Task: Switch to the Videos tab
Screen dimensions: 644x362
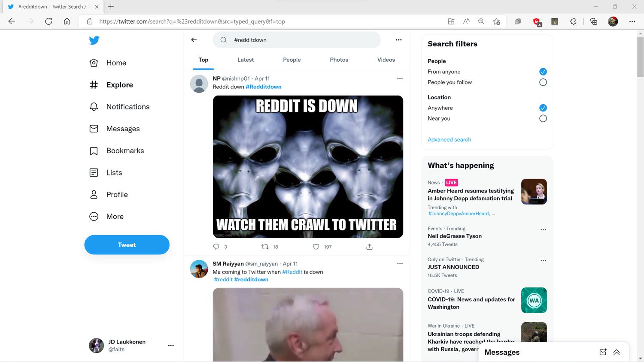Action: (x=386, y=60)
